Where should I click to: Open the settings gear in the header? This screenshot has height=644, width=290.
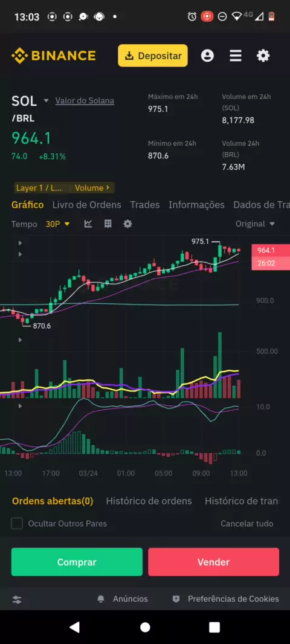pos(263,56)
